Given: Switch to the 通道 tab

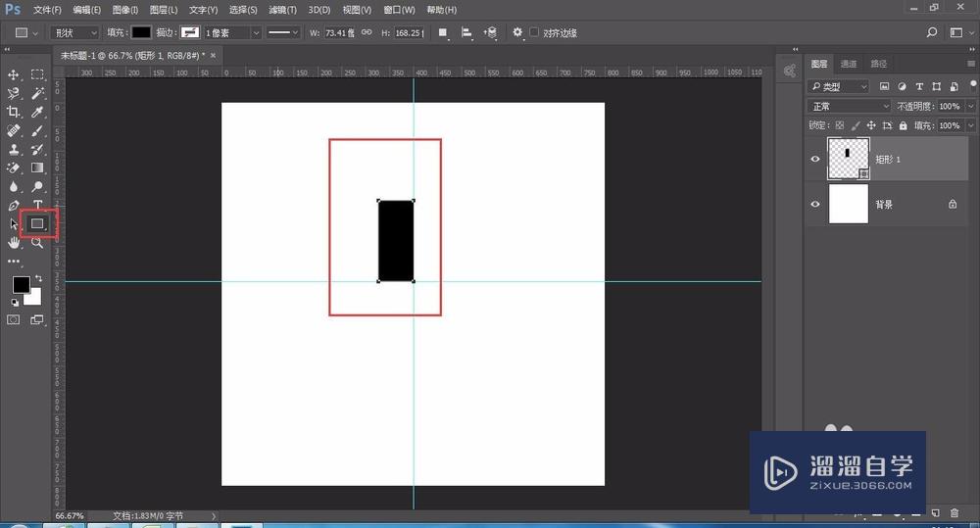Looking at the screenshot, I should click(848, 64).
